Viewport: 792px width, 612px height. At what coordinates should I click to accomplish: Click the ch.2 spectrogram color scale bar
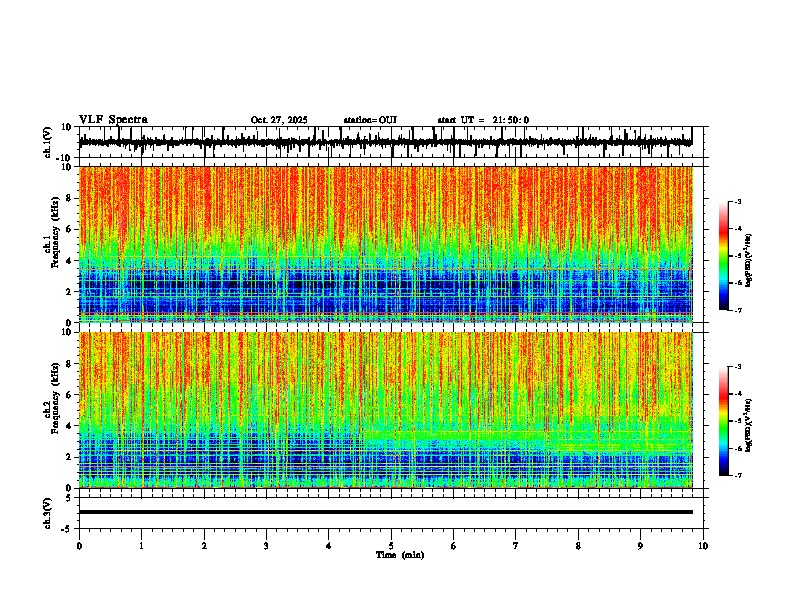point(724,421)
